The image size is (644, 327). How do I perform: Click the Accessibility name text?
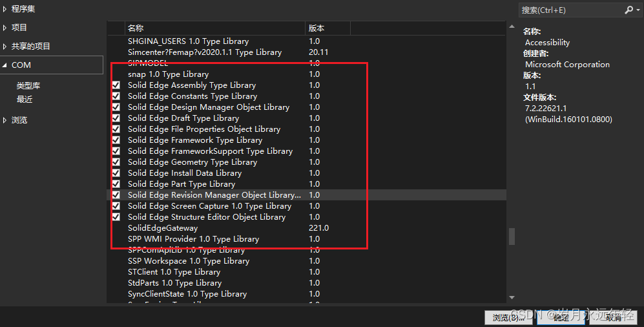547,42
